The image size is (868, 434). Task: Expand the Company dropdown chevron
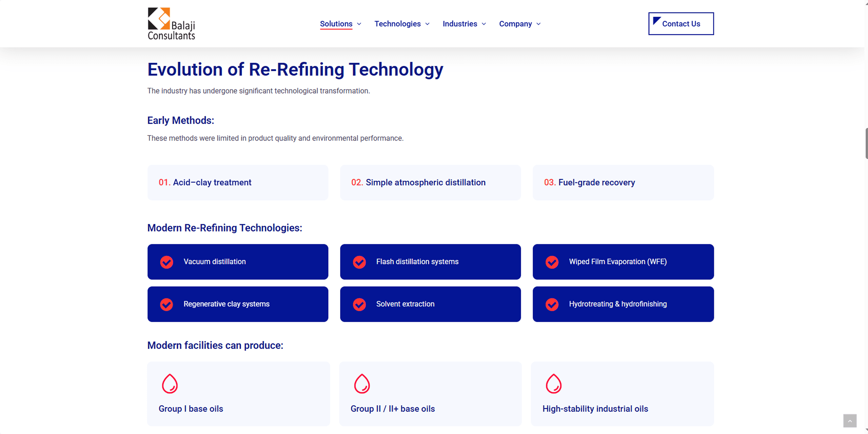click(538, 24)
